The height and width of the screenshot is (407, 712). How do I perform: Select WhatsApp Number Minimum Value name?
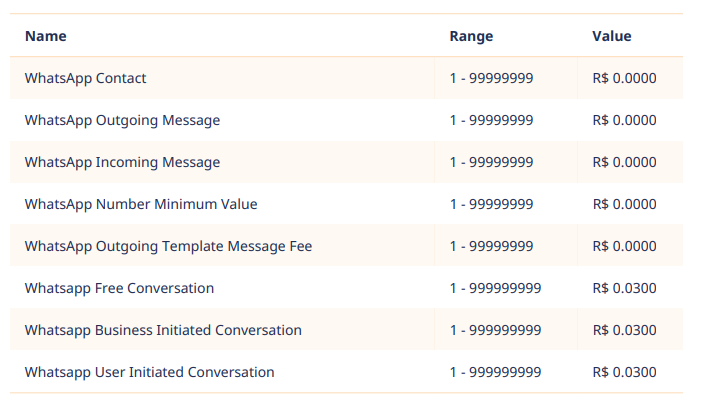tap(141, 204)
